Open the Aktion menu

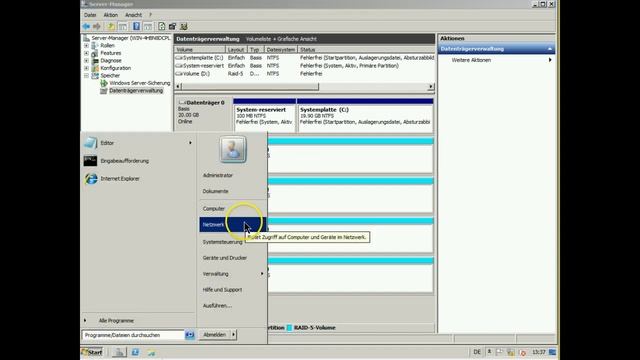pos(110,15)
